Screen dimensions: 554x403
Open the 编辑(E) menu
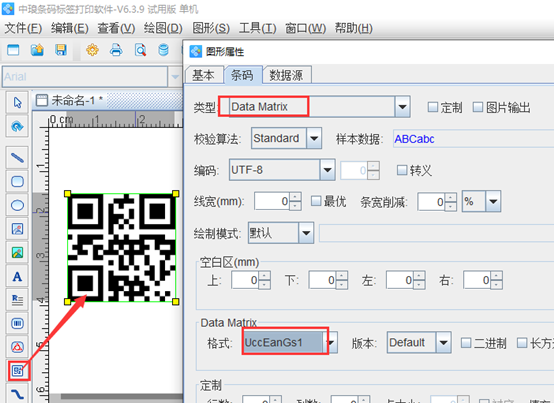pos(70,28)
